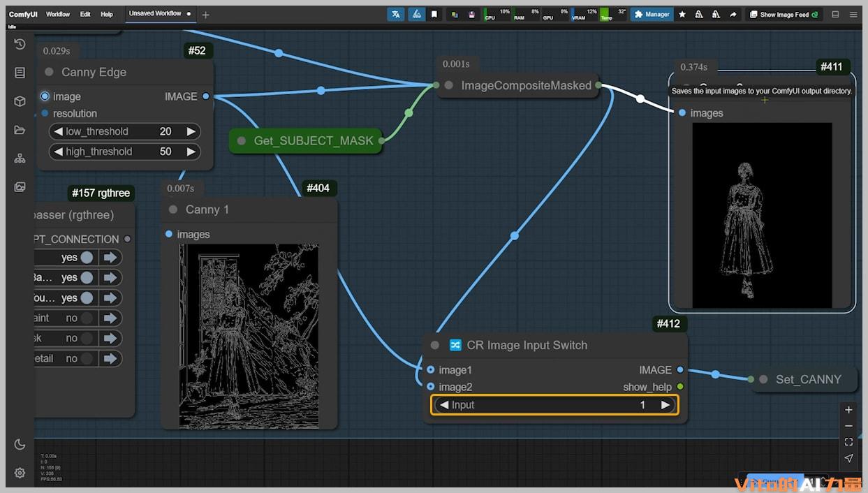Click the ComfyUI logo menu
Screen dimensions: 868x493
pos(23,14)
